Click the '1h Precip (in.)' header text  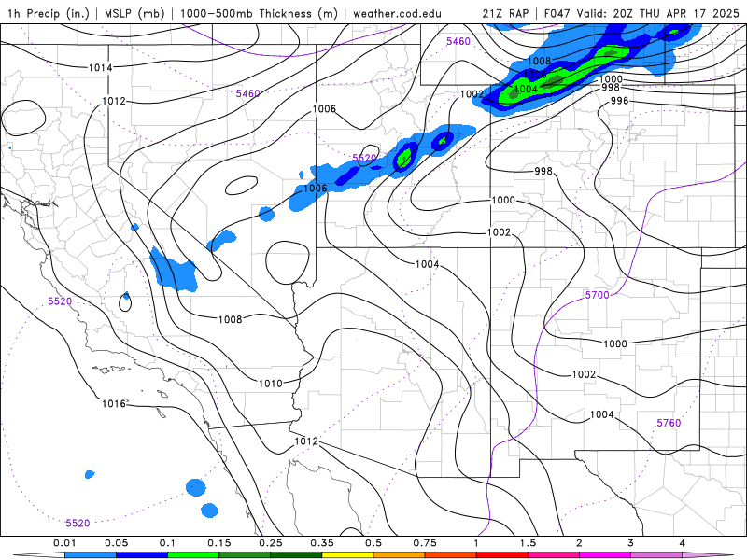coord(49,13)
